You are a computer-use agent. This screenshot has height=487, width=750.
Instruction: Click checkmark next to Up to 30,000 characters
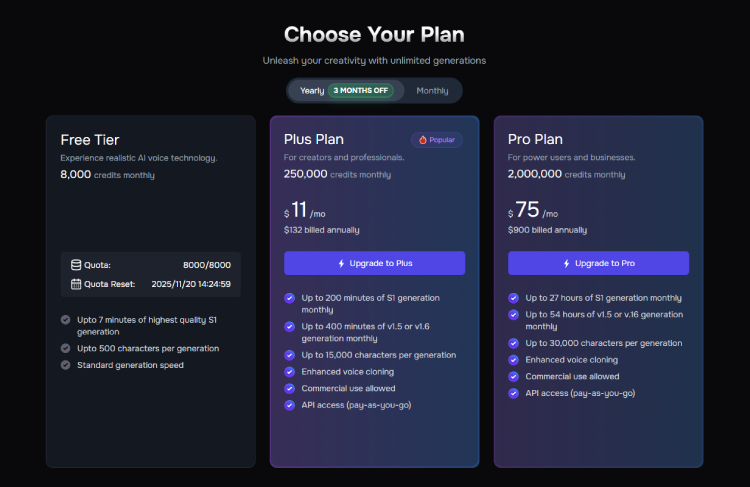(514, 343)
